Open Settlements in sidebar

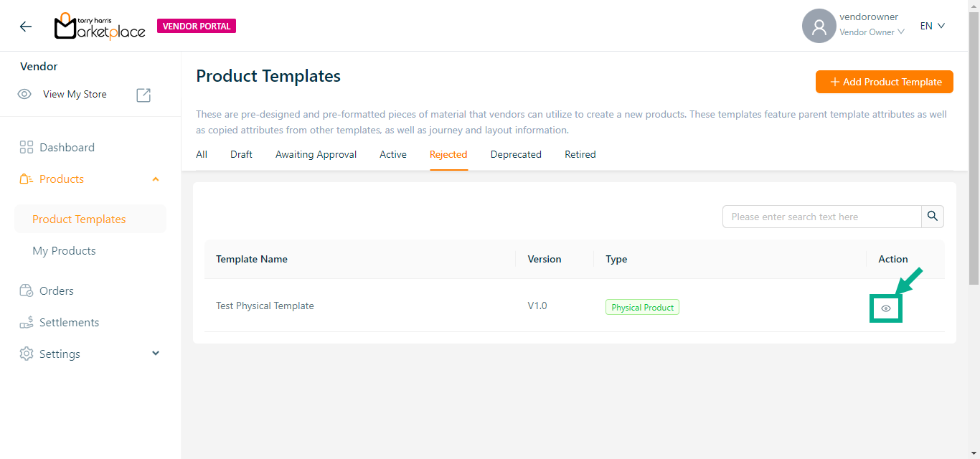[x=69, y=323]
